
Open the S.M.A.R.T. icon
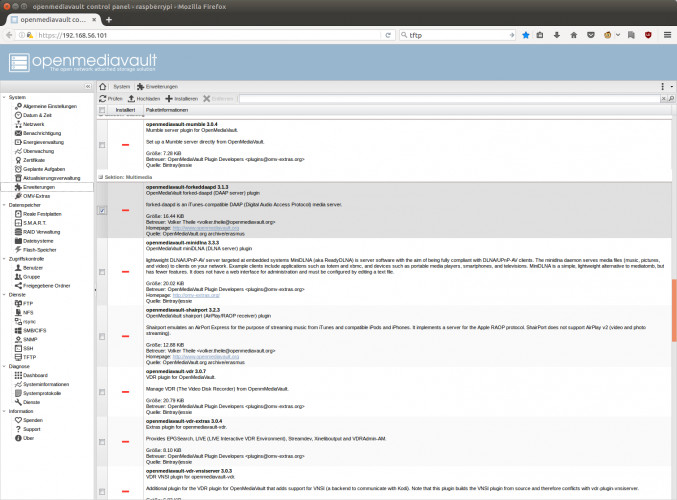[x=18, y=223]
